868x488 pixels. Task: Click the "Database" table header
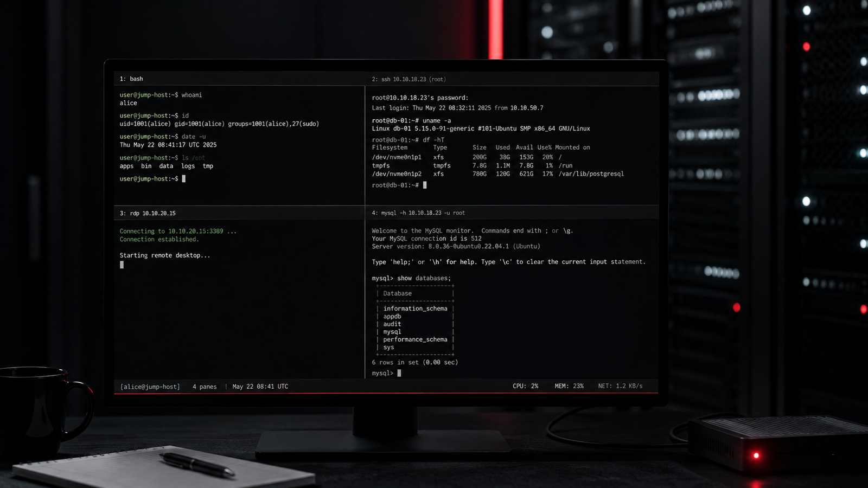[x=397, y=294]
